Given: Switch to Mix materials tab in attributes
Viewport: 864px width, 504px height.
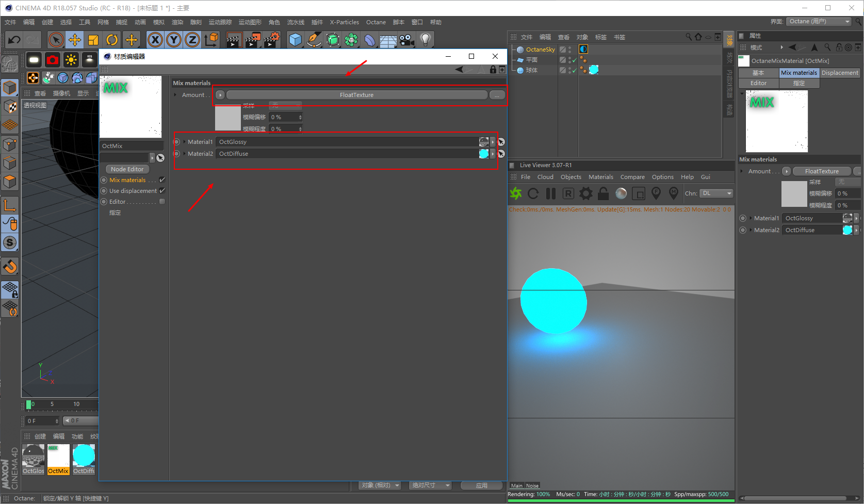Looking at the screenshot, I should pyautogui.click(x=799, y=73).
